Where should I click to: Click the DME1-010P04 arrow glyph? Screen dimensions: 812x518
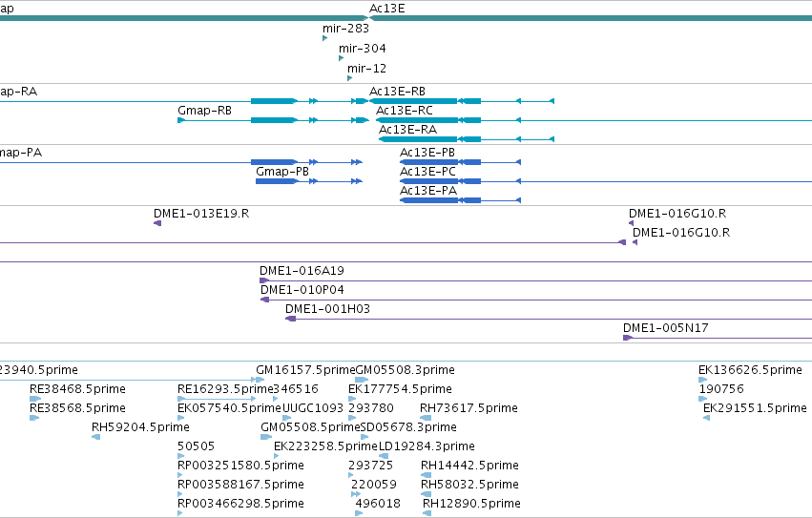[264, 300]
